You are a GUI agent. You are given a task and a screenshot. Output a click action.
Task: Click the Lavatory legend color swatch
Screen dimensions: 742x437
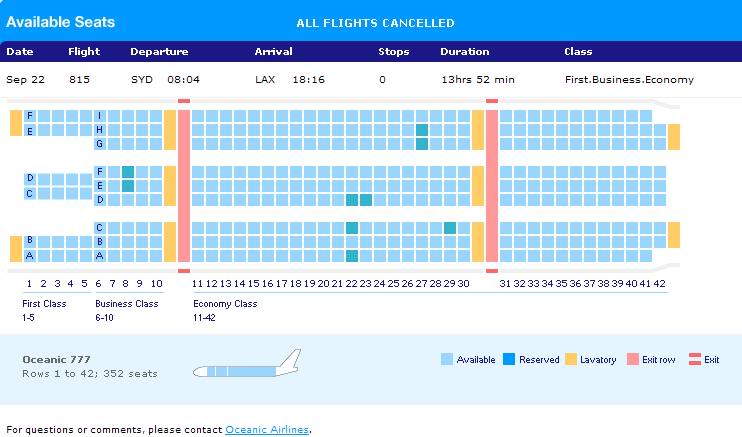(x=571, y=359)
